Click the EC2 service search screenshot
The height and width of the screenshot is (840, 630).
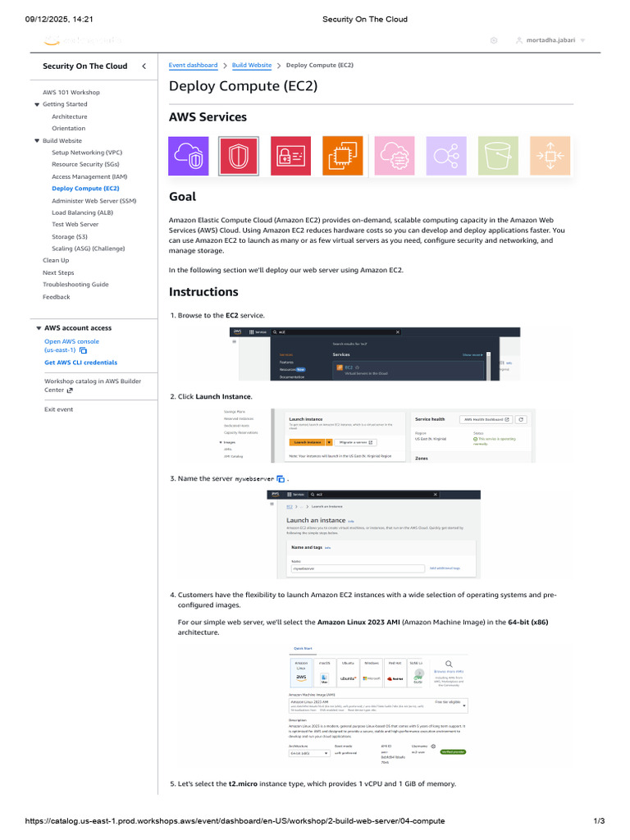374,354
